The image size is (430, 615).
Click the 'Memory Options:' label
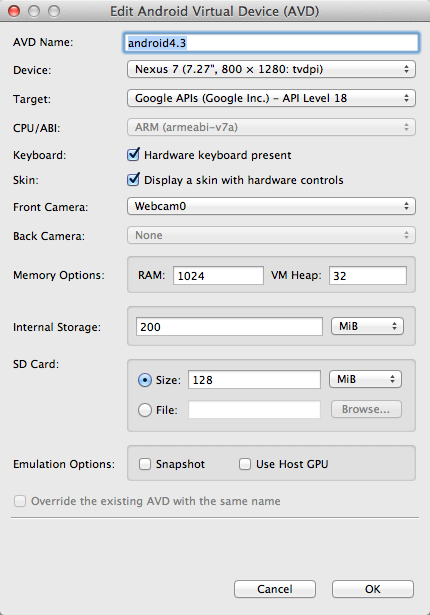(x=59, y=275)
